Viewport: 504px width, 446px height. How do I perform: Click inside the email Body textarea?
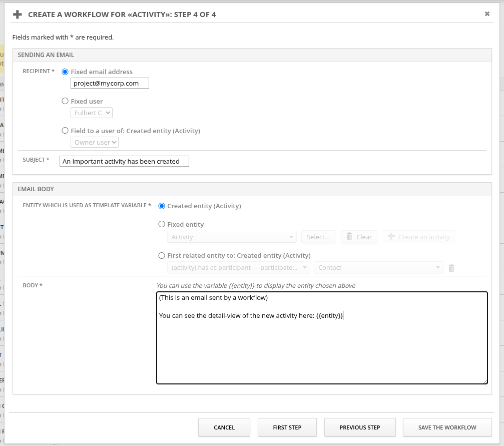(322, 338)
